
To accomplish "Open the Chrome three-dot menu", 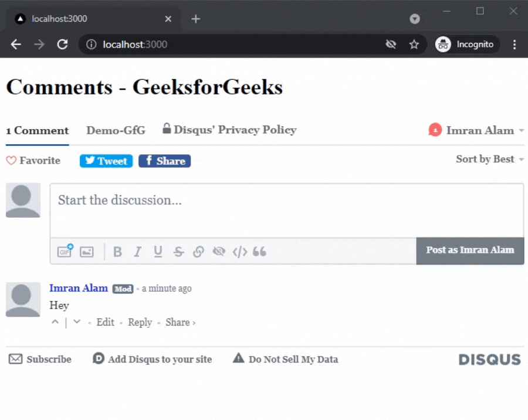I will pyautogui.click(x=514, y=45).
